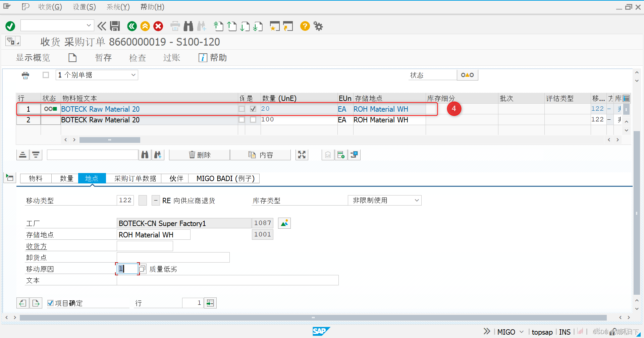Click the printer icon above item table
Screen dimensions: 644x338
pyautogui.click(x=25, y=75)
